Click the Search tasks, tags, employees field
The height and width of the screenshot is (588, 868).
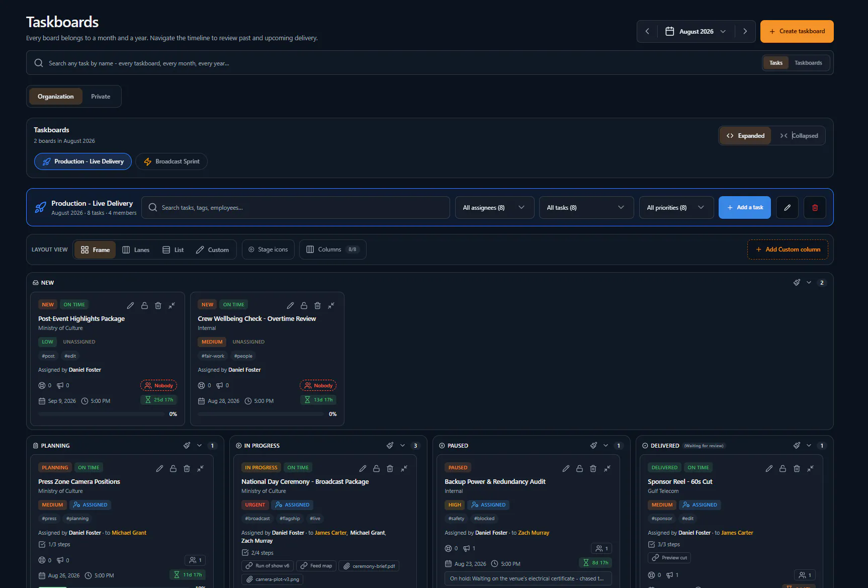coord(296,208)
